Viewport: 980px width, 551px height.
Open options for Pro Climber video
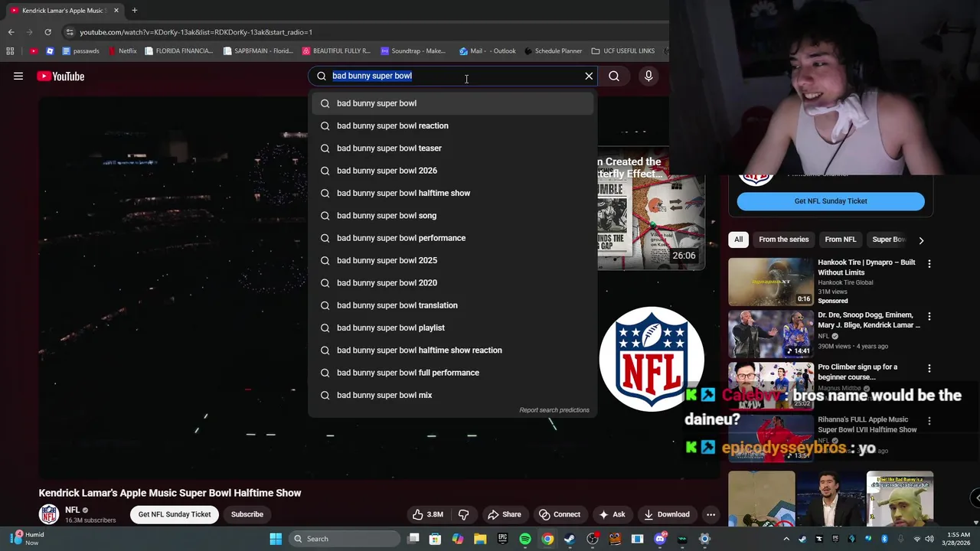(x=929, y=368)
